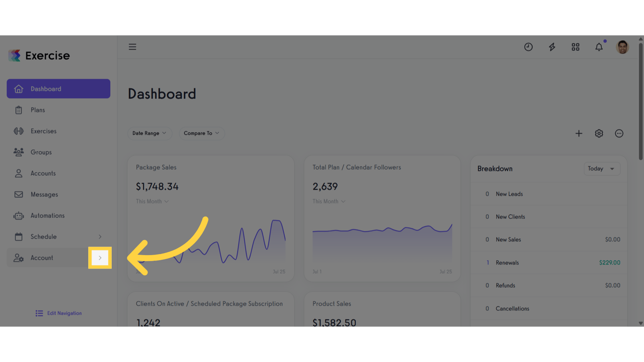Click the Package Sales card title
Viewport: 644px width, 362px height.
point(156,167)
